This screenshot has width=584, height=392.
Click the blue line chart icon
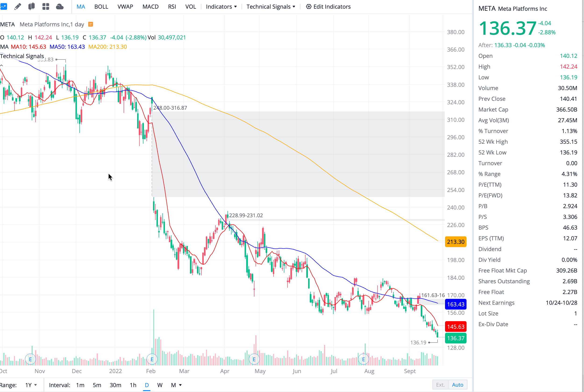coord(4,7)
